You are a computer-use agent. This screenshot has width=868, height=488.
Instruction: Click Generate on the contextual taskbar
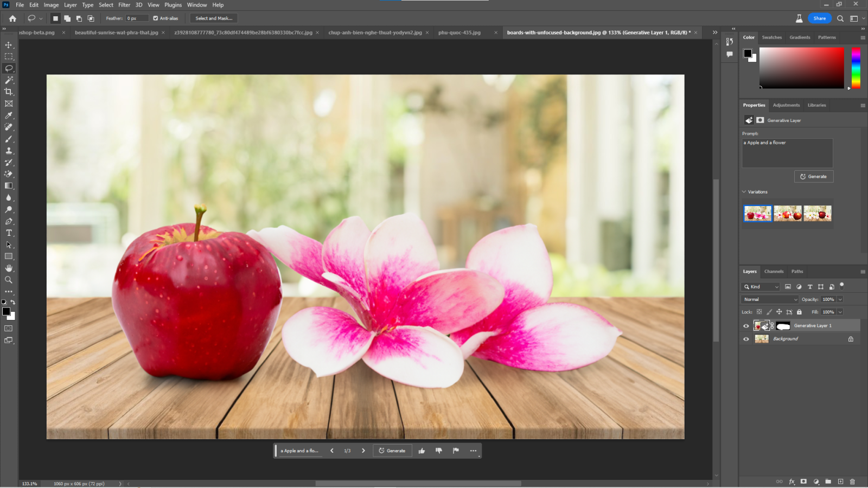pos(392,451)
